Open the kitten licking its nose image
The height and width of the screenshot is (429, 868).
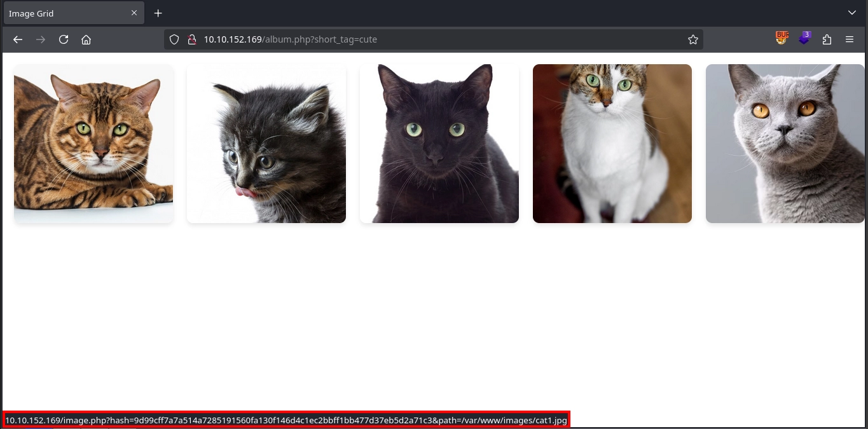click(x=266, y=144)
